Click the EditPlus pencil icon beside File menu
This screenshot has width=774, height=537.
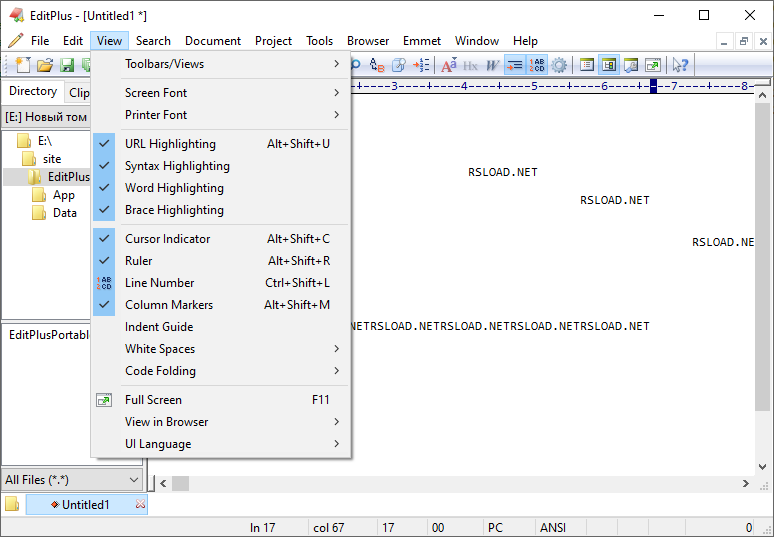(15, 40)
